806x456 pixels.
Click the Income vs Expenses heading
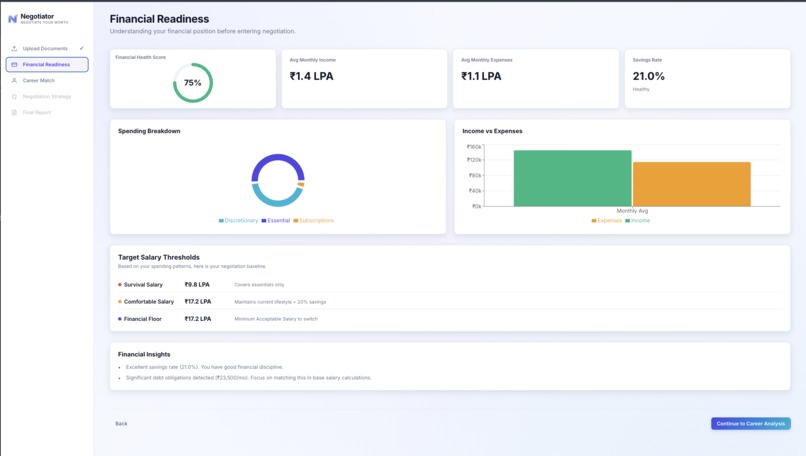click(492, 131)
